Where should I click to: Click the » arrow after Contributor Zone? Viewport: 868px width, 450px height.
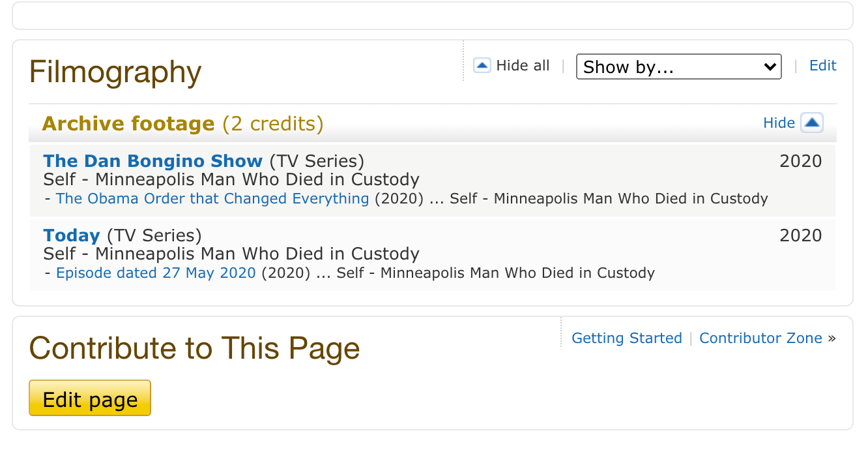point(832,338)
